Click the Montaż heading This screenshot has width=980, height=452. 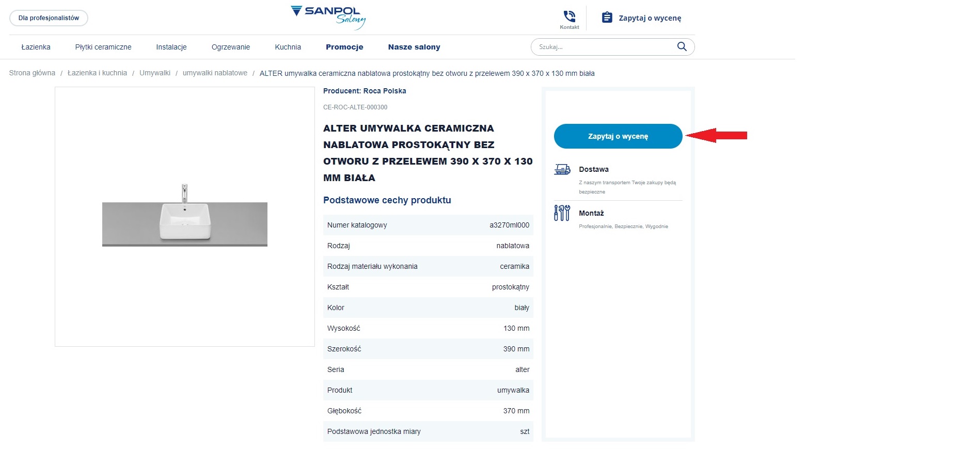point(591,213)
